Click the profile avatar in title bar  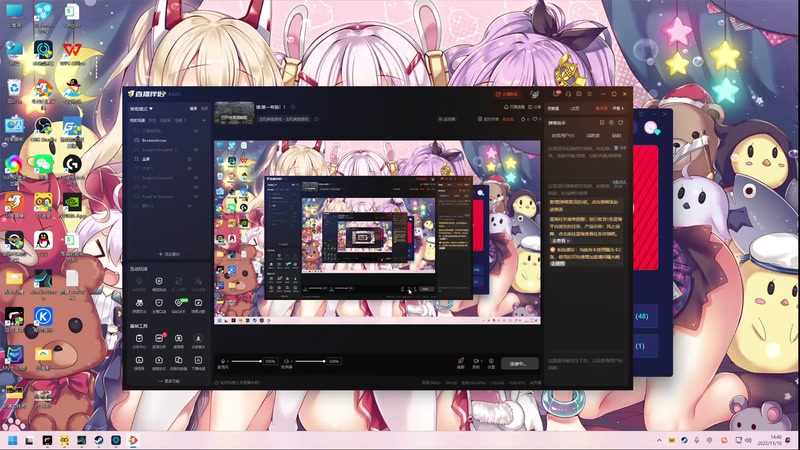(535, 94)
